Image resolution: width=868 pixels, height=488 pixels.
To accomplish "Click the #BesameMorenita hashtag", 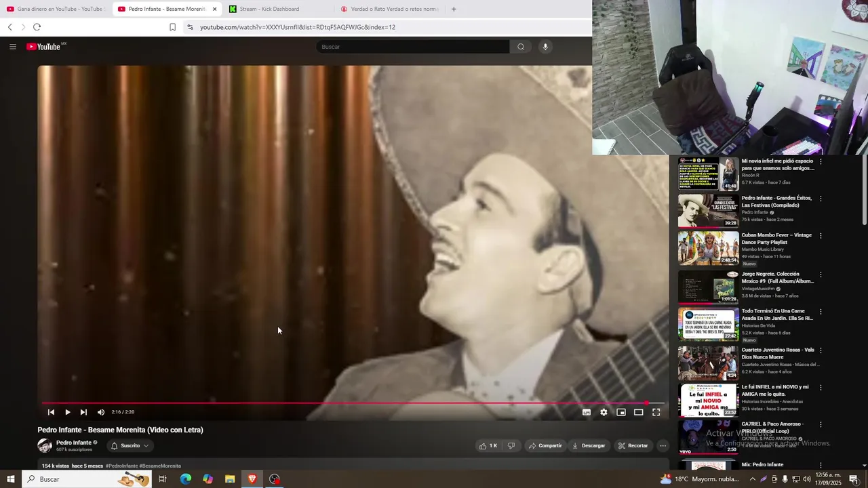I will [x=160, y=466].
